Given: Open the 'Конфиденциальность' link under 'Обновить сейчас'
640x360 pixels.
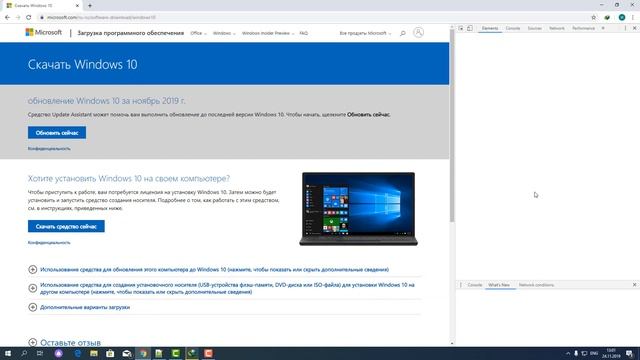Looking at the screenshot, I should 49,149.
